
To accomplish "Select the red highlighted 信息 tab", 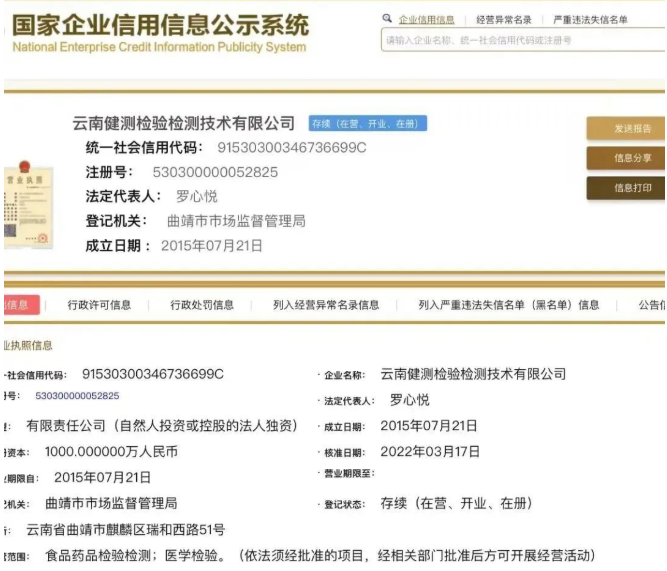I will (22, 305).
